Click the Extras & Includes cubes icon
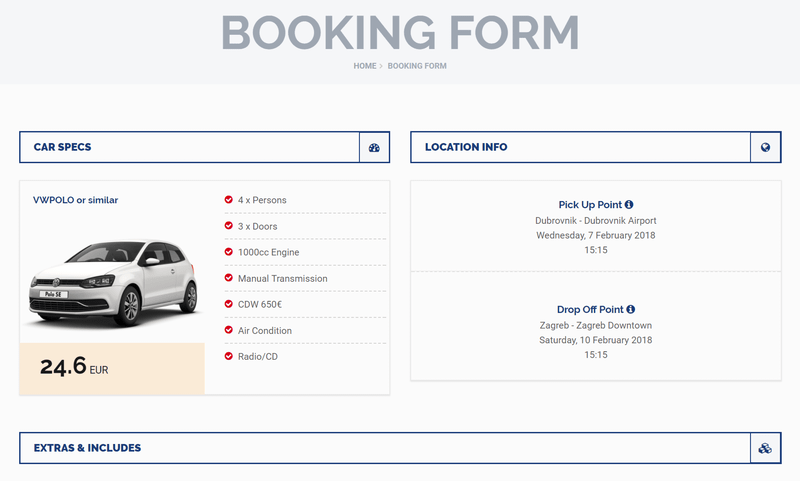This screenshot has width=800, height=481. pyautogui.click(x=765, y=448)
